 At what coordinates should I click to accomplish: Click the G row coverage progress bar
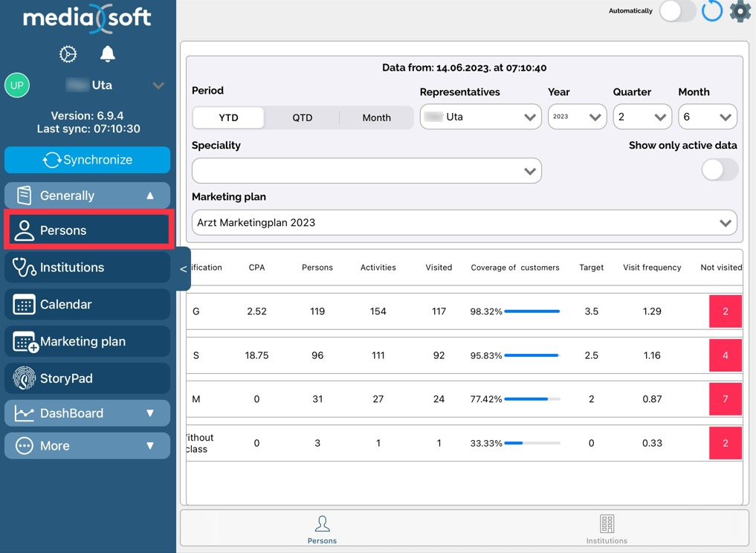coord(532,311)
